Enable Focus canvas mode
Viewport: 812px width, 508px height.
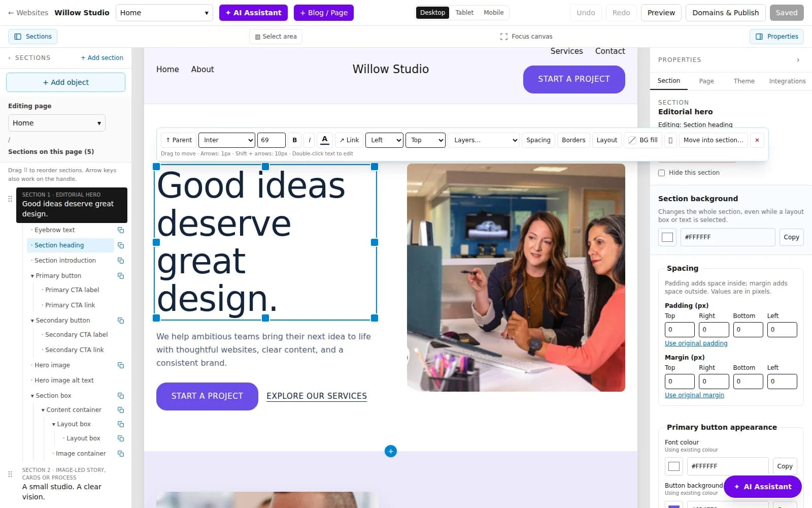point(526,37)
